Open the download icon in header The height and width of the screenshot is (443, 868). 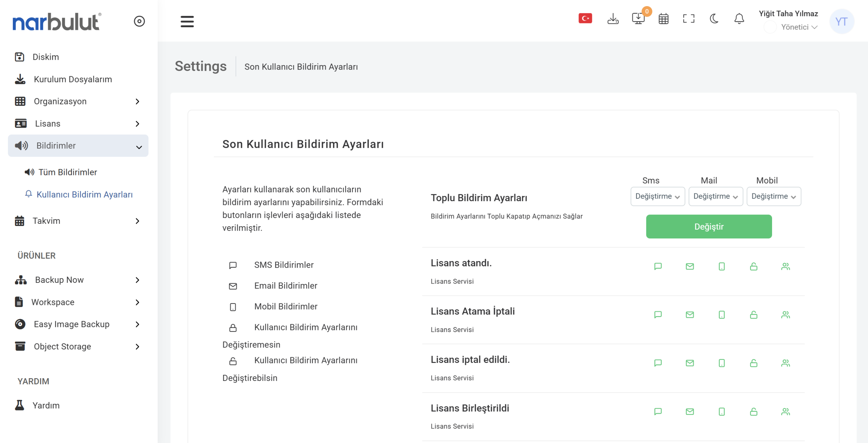click(x=613, y=19)
